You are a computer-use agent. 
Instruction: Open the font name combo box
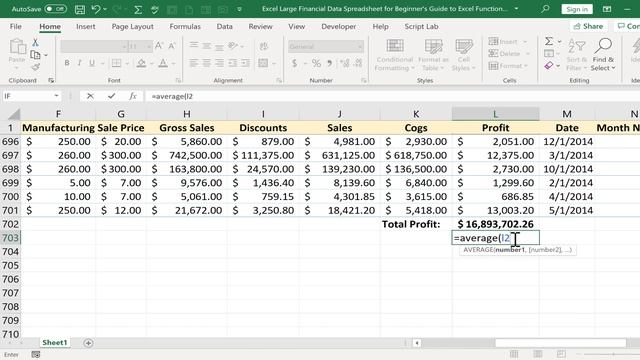coord(93,47)
